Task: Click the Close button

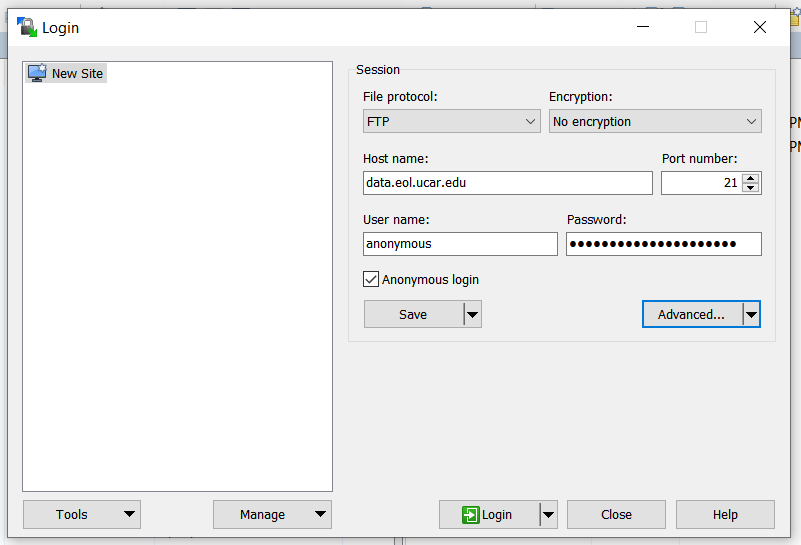Action: click(616, 514)
